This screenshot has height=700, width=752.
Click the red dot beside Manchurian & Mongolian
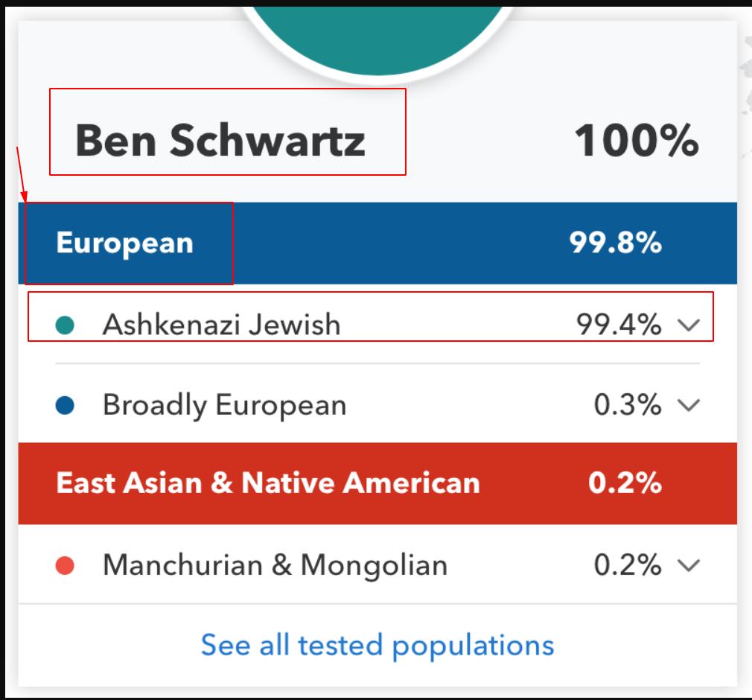(x=66, y=566)
